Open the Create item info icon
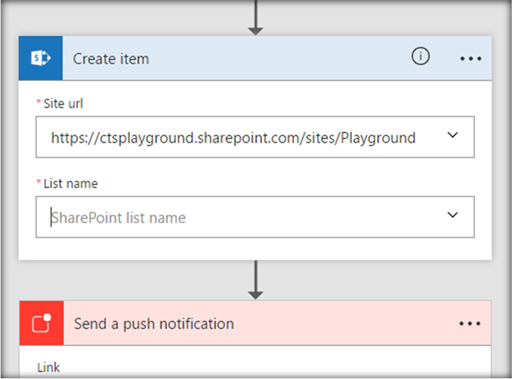512x379 pixels. pyautogui.click(x=420, y=56)
